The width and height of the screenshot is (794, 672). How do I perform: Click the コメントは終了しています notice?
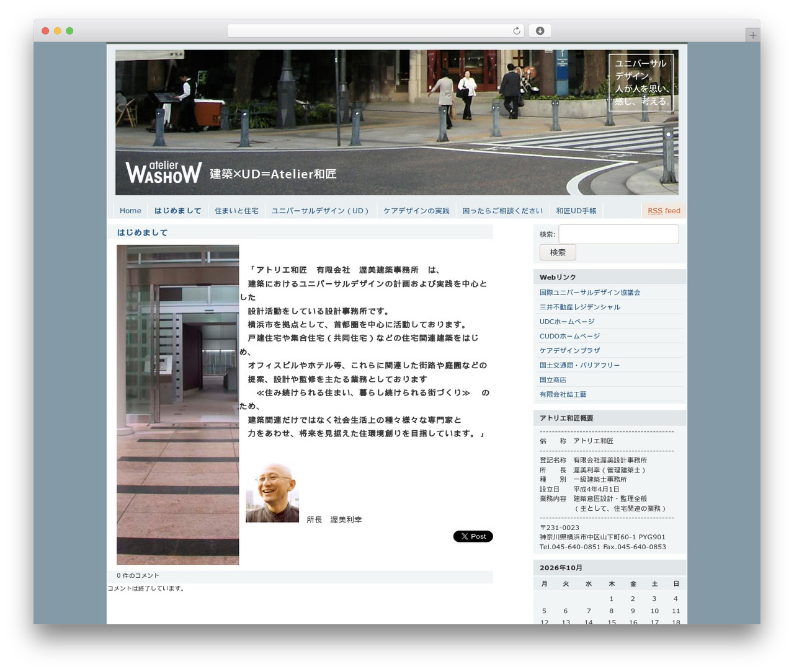(147, 588)
